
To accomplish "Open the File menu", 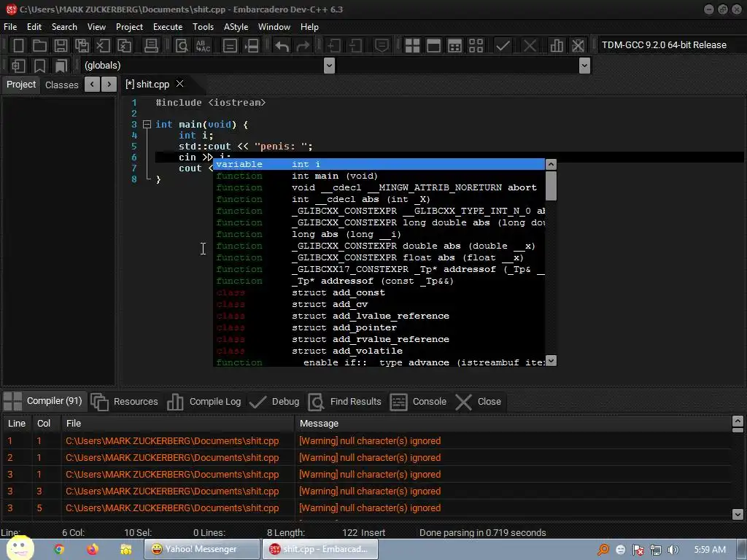I will tap(10, 27).
